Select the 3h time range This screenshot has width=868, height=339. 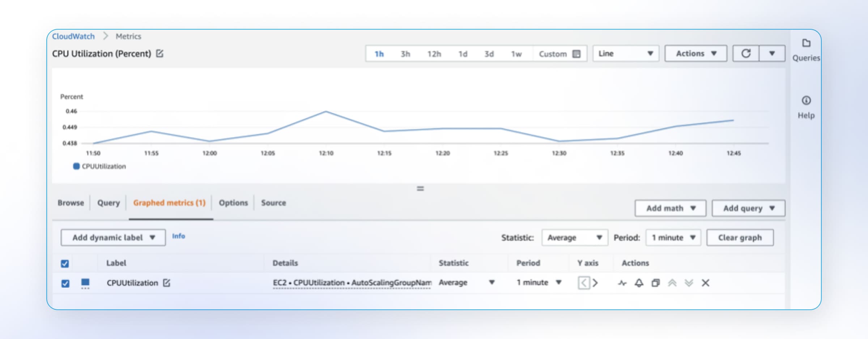pos(405,54)
